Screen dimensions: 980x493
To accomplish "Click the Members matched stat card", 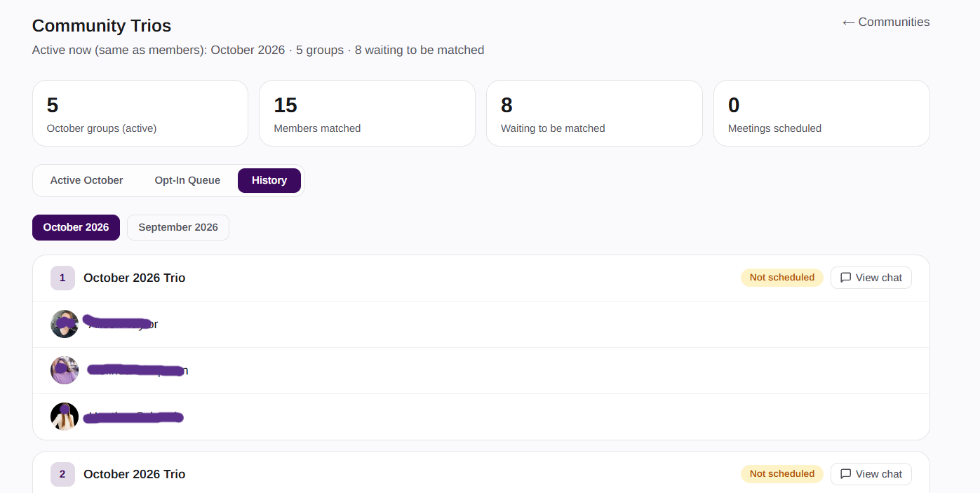I will tap(368, 114).
